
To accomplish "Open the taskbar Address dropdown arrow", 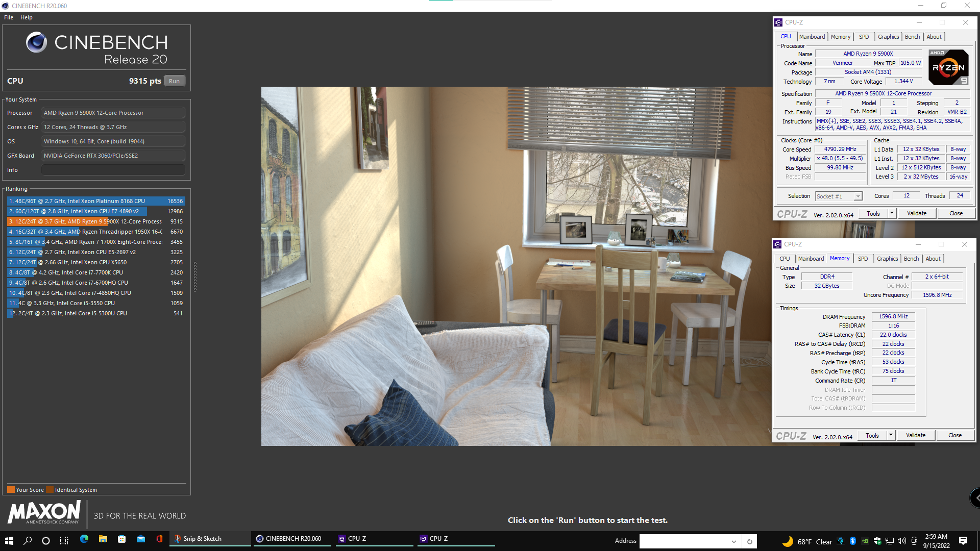I will click(x=733, y=541).
